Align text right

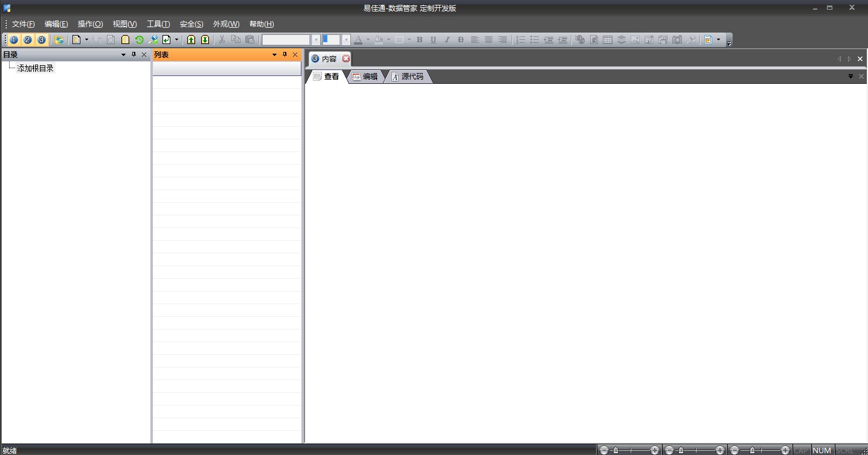pos(503,40)
